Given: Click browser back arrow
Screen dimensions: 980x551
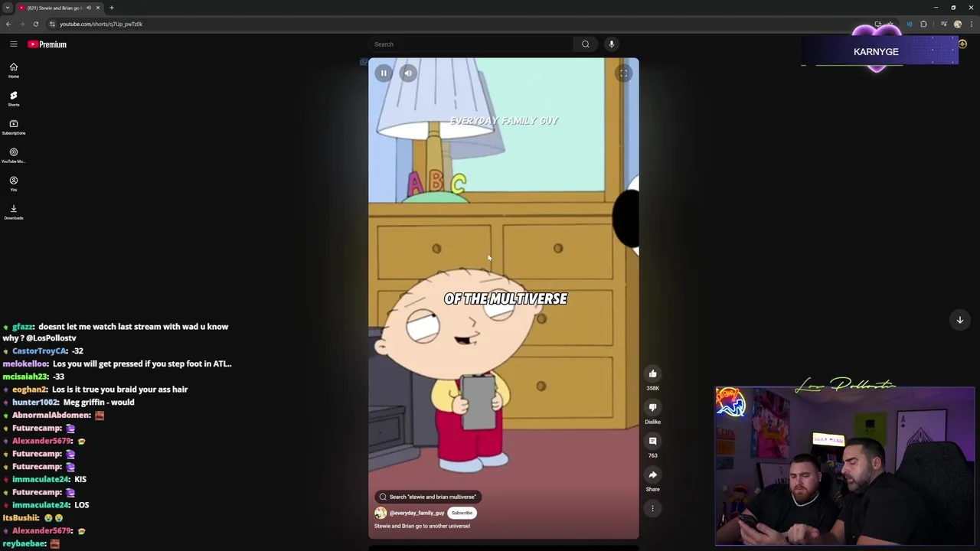Looking at the screenshot, I should click(8, 24).
